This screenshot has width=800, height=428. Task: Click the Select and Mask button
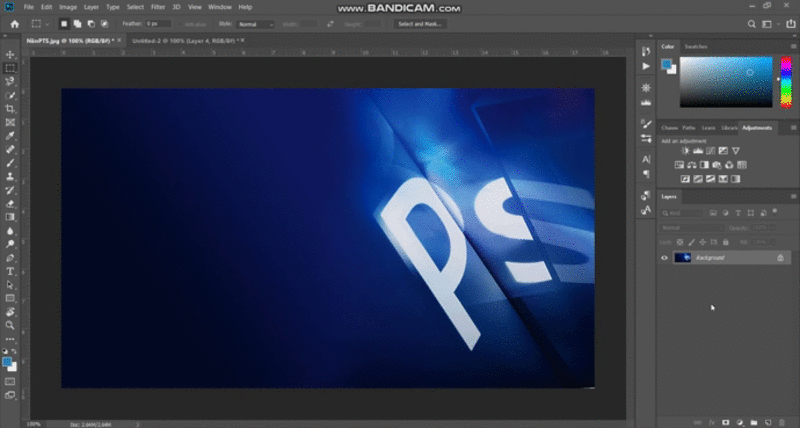pyautogui.click(x=420, y=23)
